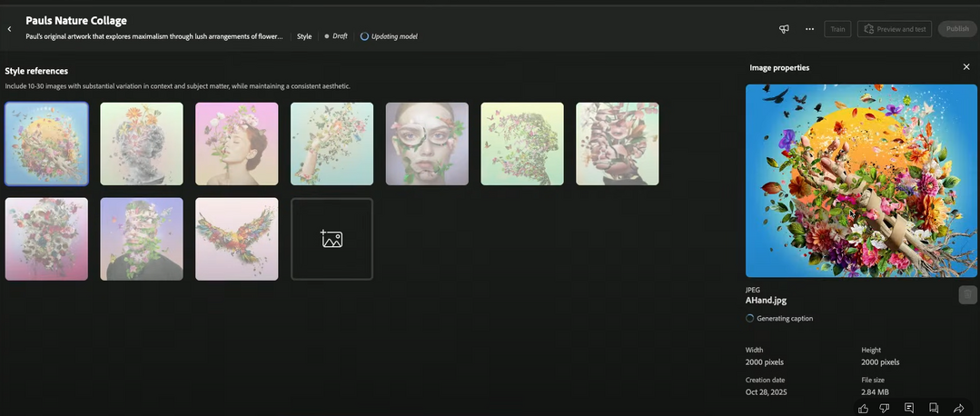Open the three-dot more options menu
The image size is (980, 416).
point(809,29)
